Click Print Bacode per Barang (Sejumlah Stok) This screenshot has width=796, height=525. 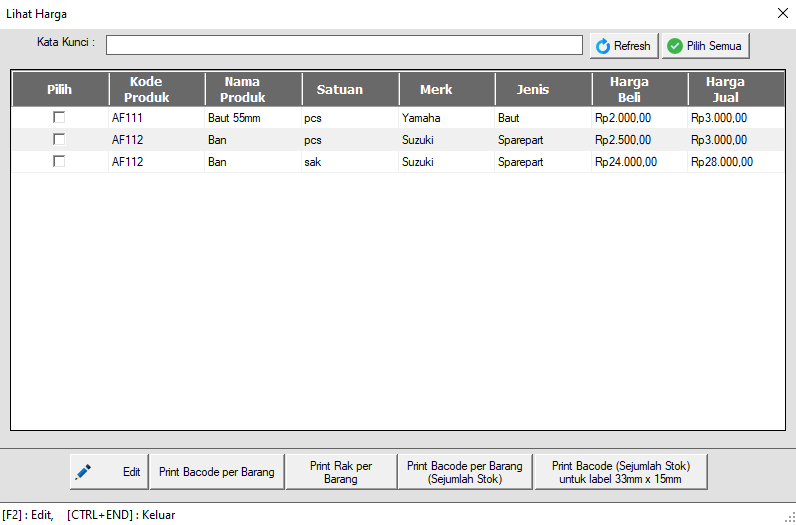click(465, 472)
